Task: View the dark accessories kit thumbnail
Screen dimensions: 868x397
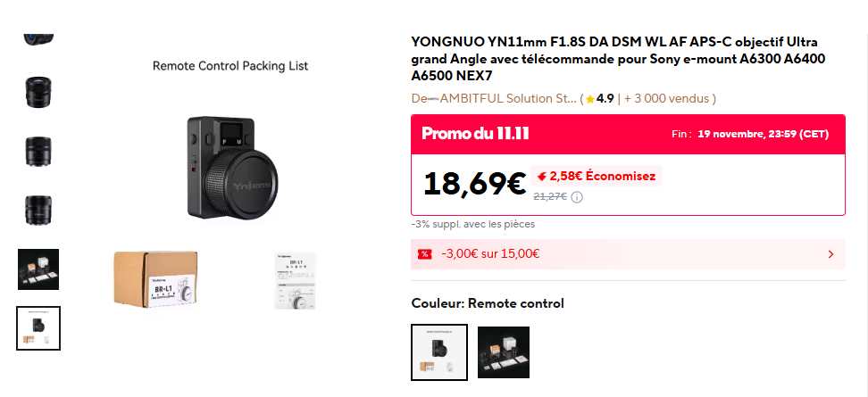Action: click(38, 269)
